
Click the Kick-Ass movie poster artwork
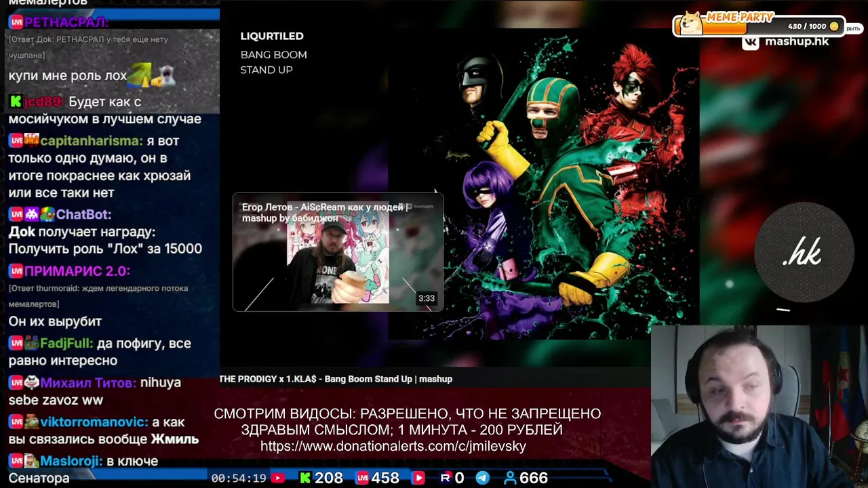click(x=542, y=183)
